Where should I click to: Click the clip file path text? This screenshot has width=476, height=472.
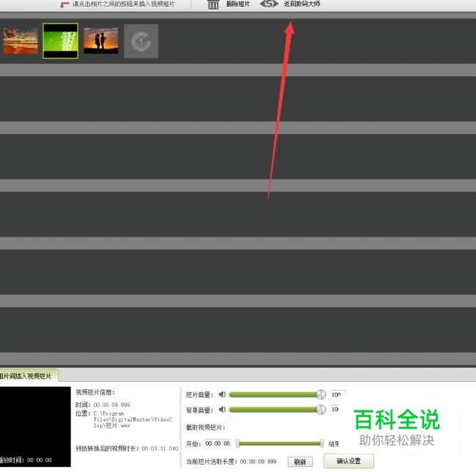(x=133, y=419)
